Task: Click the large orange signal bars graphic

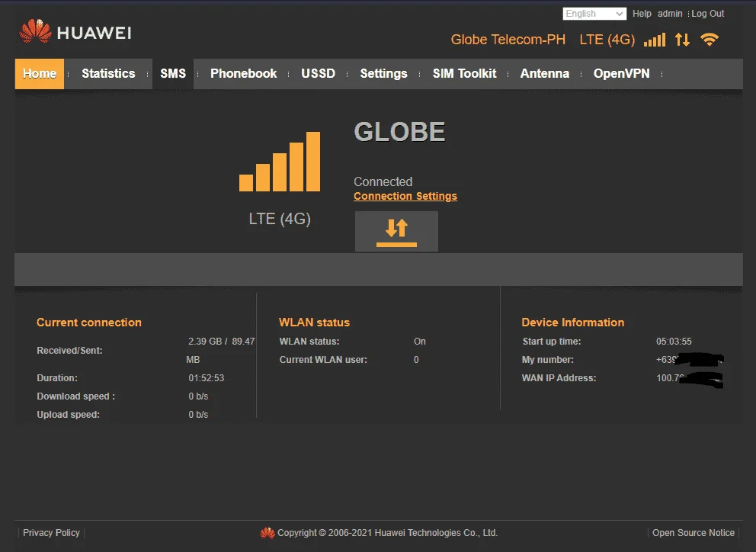Action: click(280, 162)
